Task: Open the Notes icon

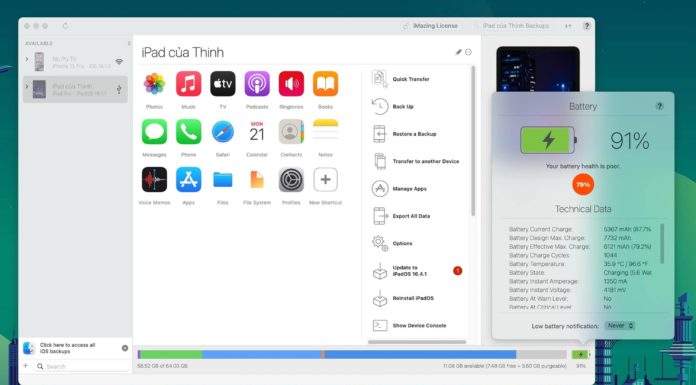Action: click(x=325, y=131)
